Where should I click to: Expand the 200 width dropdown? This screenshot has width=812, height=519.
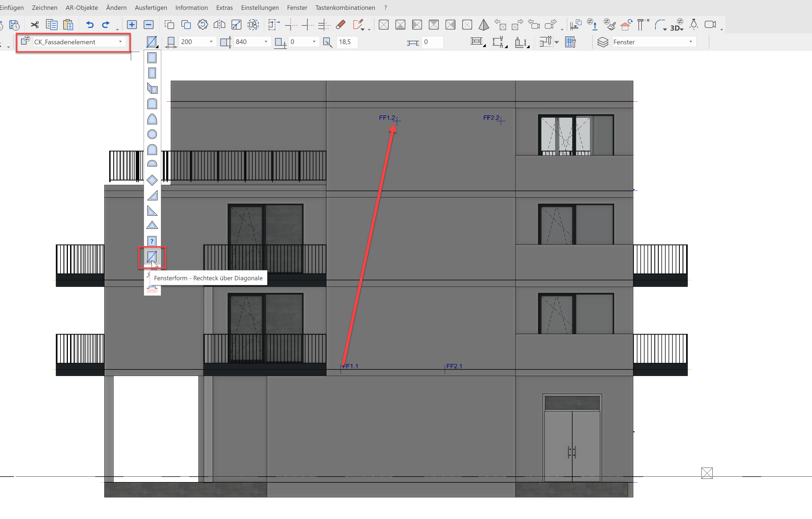pyautogui.click(x=211, y=42)
